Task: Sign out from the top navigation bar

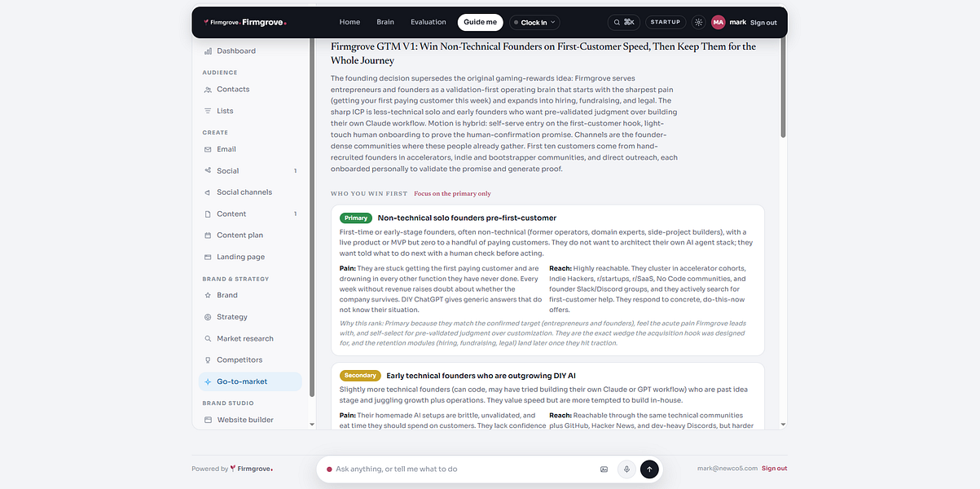Action: (x=763, y=22)
